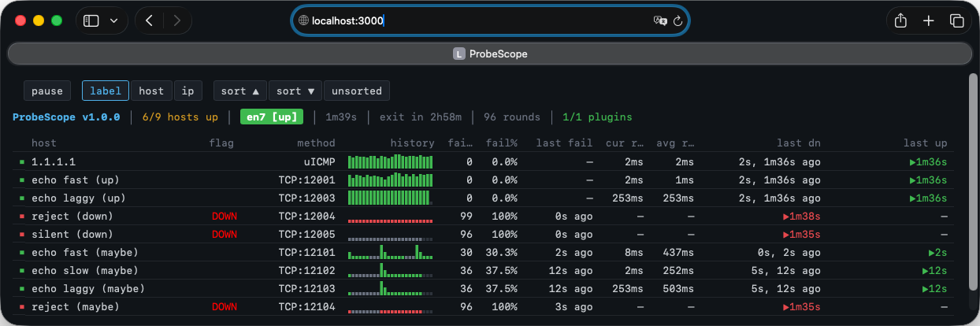This screenshot has width=980, height=326.
Task: Go forward with the forward arrow
Action: point(176,21)
